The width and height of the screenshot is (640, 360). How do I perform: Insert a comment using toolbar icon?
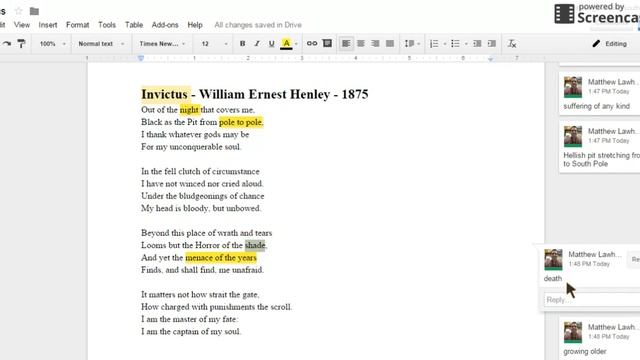coord(327,43)
